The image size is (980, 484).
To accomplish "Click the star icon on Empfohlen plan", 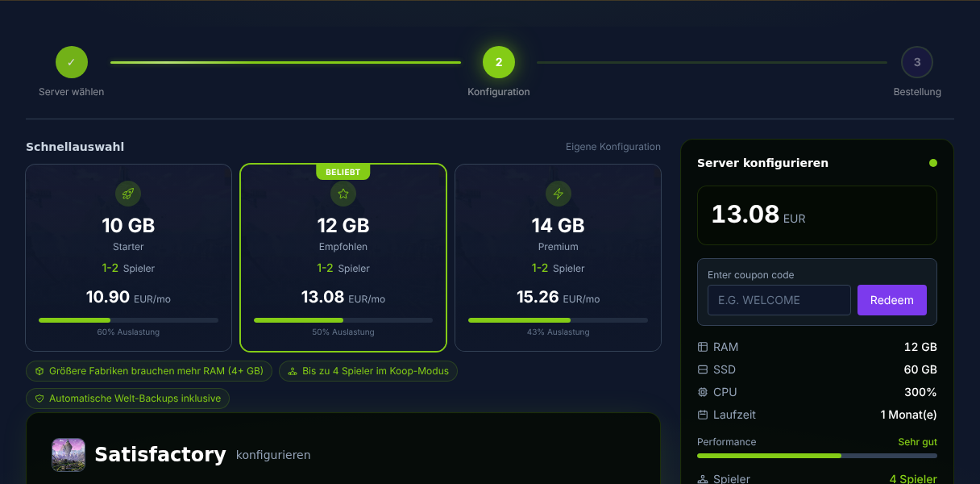I will [343, 194].
